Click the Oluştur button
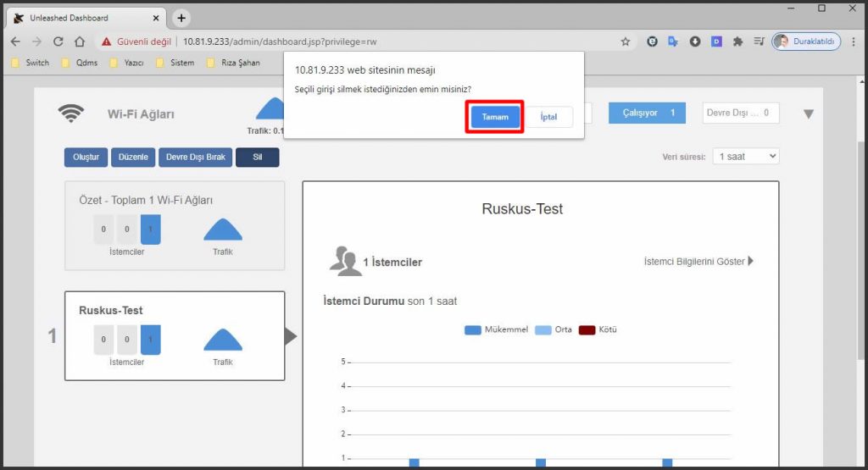Viewport: 868px width, 470px height. point(86,157)
